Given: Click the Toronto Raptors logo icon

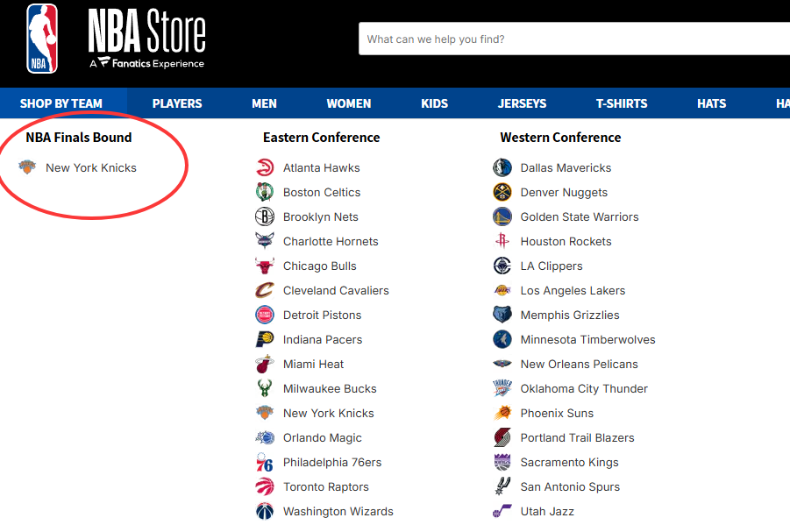Looking at the screenshot, I should point(265,486).
